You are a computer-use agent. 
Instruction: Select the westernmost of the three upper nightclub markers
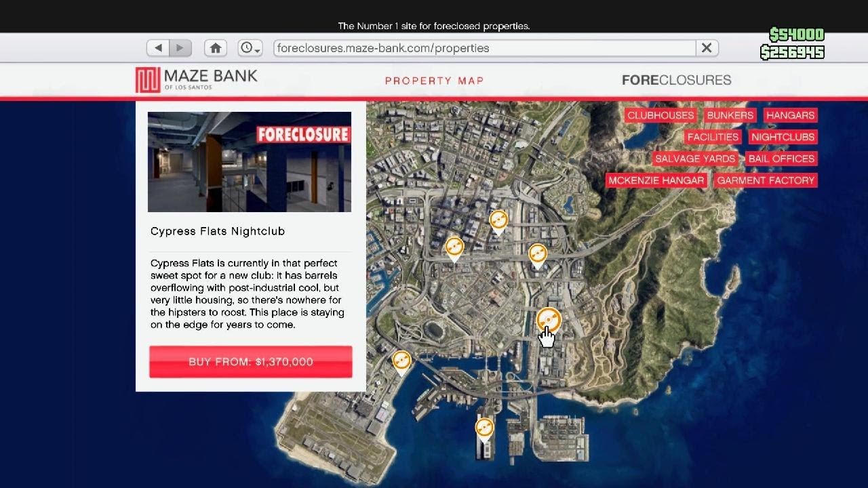coord(454,248)
